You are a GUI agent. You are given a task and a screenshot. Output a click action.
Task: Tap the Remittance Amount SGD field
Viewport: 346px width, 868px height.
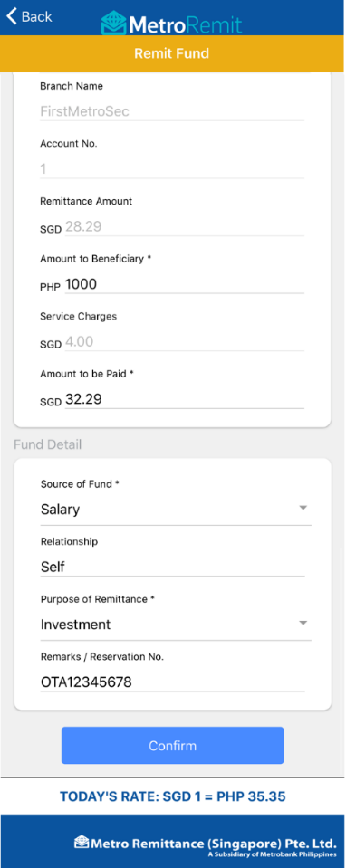click(x=185, y=227)
